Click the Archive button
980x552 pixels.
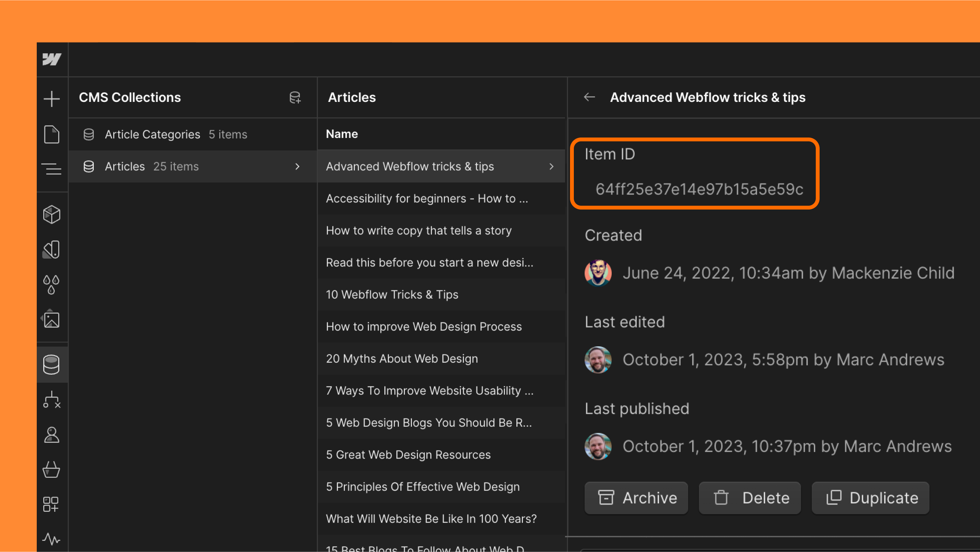pos(636,498)
